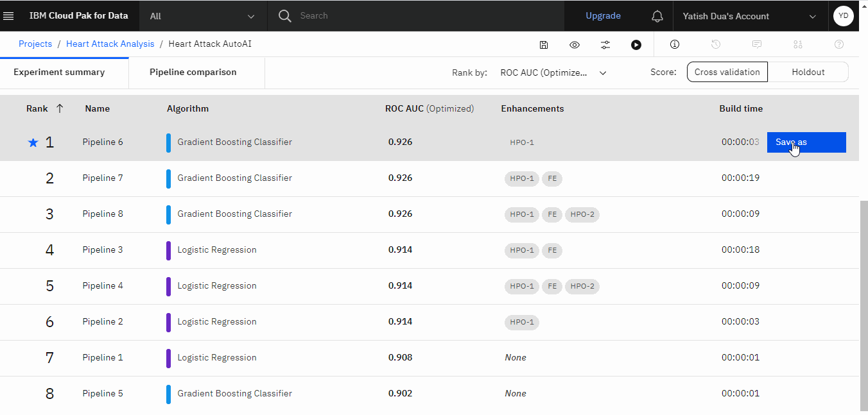This screenshot has height=415, width=868.
Task: Open the Heart Attack Analysis breadcrumb
Action: (x=110, y=44)
